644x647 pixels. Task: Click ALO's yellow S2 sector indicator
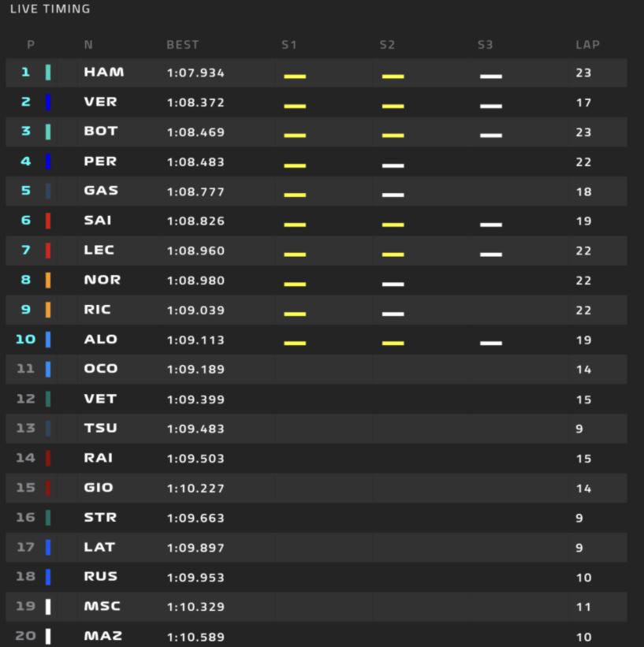pyautogui.click(x=393, y=344)
